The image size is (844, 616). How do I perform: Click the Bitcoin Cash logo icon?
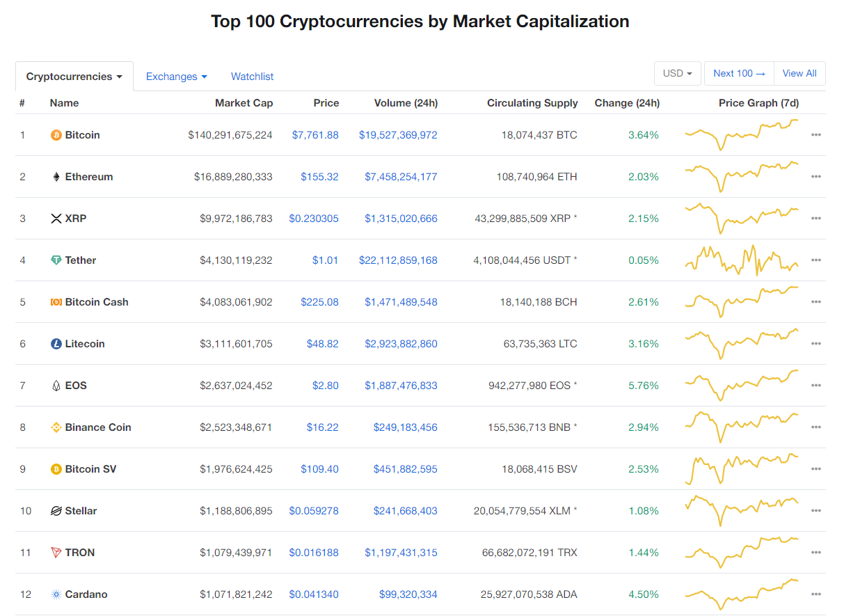(56, 302)
